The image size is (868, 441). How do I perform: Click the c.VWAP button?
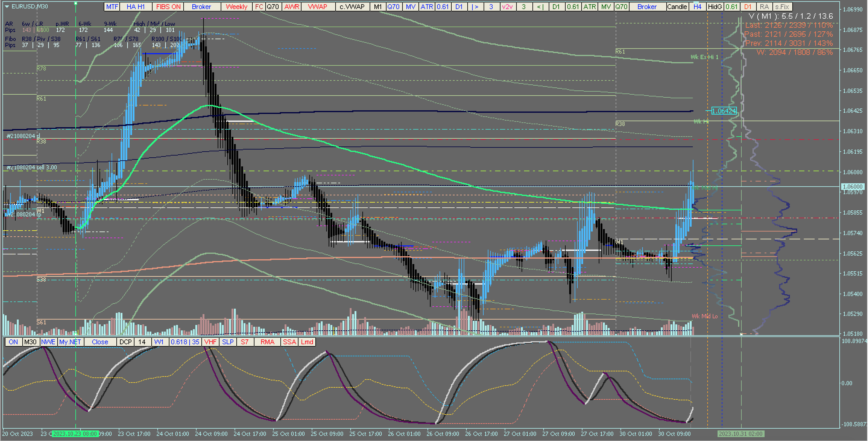352,7
